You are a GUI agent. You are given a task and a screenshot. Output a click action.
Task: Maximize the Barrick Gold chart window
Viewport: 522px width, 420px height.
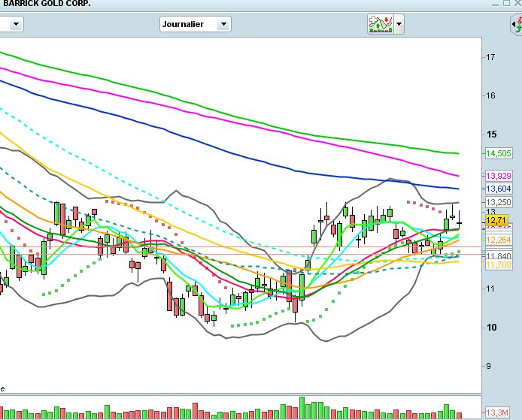[x=506, y=3]
